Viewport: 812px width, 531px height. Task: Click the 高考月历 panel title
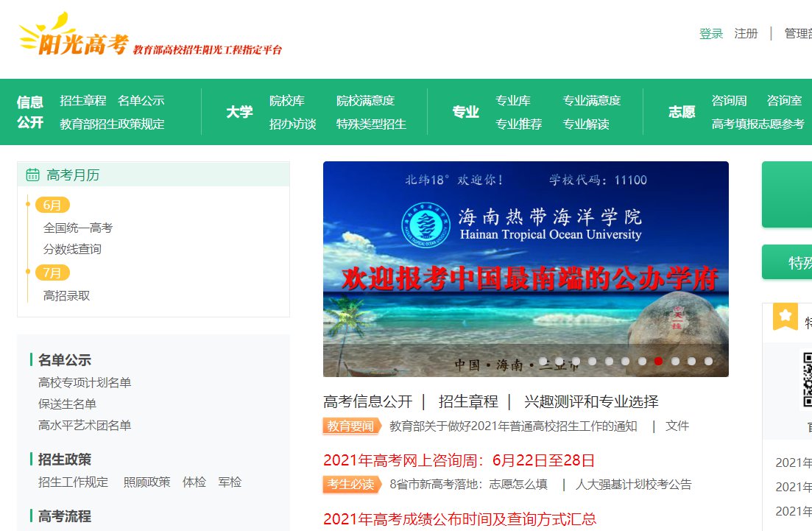pos(73,175)
